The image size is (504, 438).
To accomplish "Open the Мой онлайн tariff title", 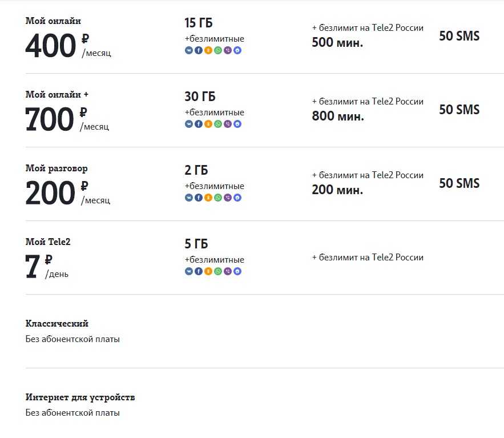I will click(53, 21).
